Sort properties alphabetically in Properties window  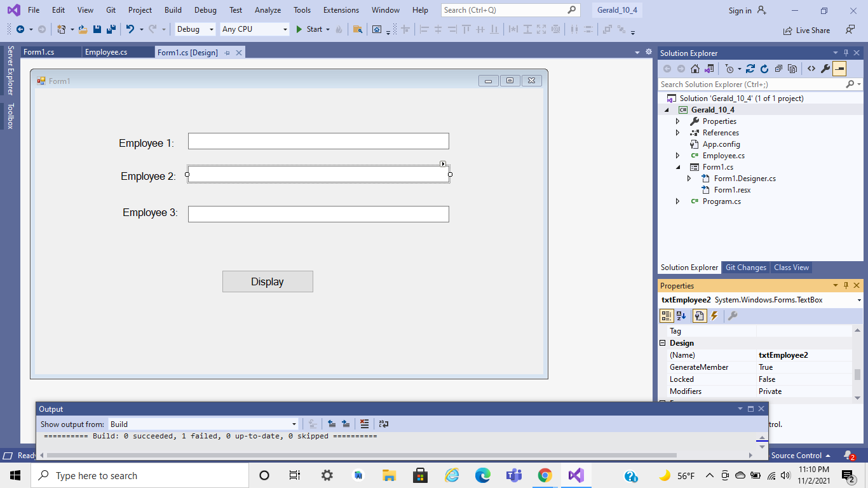(681, 315)
